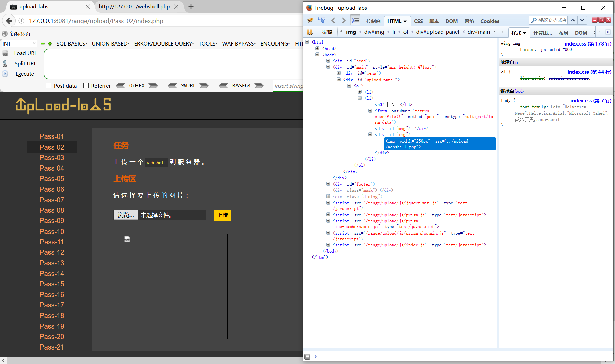
Task: Open index.css line 178 link
Action: [x=588, y=44]
